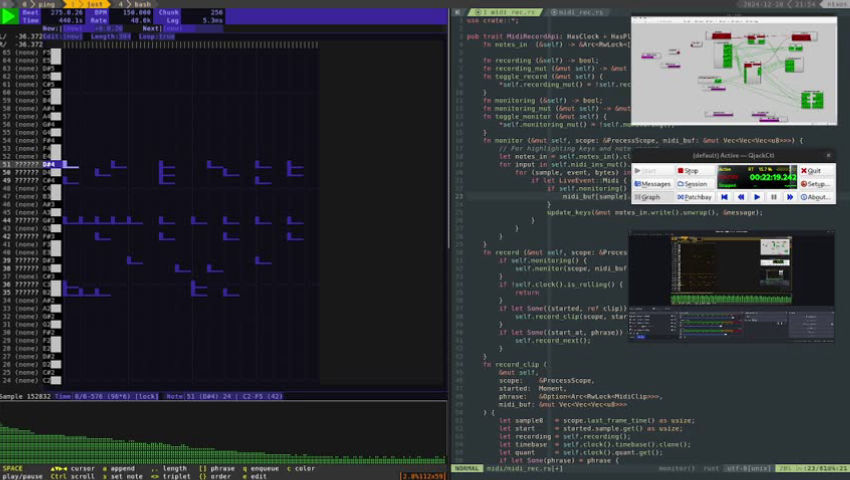Open QjackCtl About dialog

click(x=816, y=197)
